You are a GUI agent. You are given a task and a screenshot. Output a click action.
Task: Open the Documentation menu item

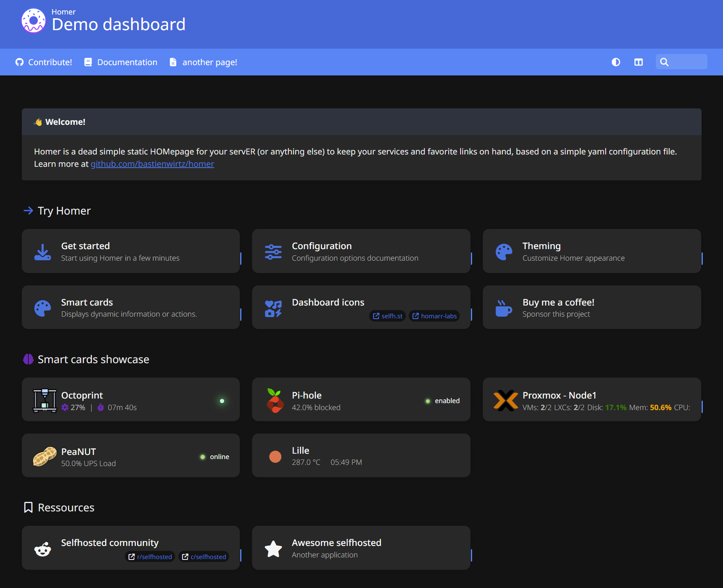pyautogui.click(x=127, y=62)
